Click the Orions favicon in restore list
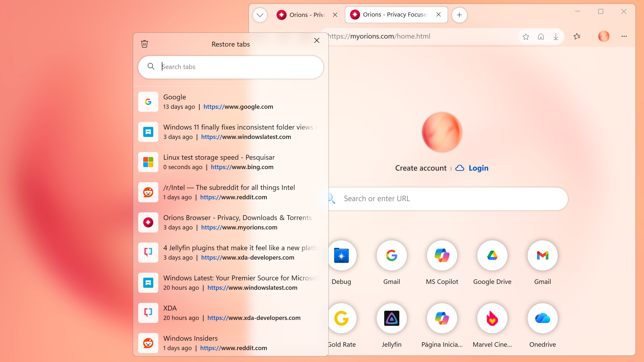The height and width of the screenshot is (362, 644). [x=148, y=222]
